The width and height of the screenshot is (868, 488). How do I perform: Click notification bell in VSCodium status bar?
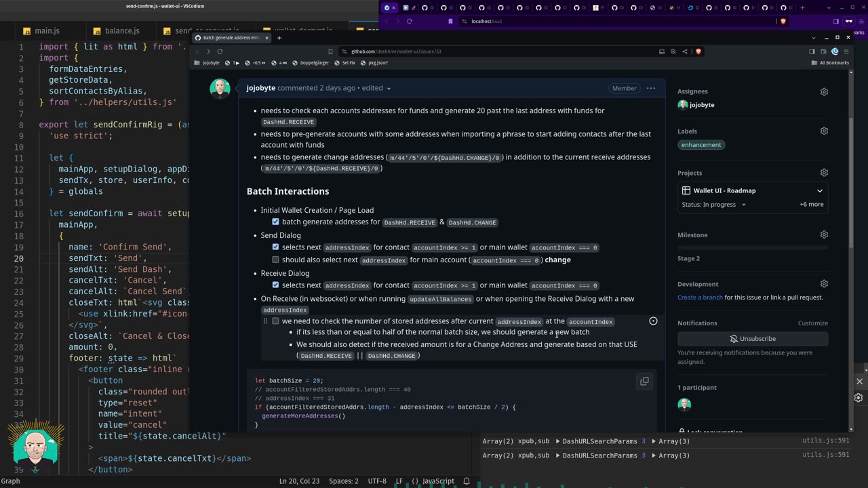coord(467,481)
